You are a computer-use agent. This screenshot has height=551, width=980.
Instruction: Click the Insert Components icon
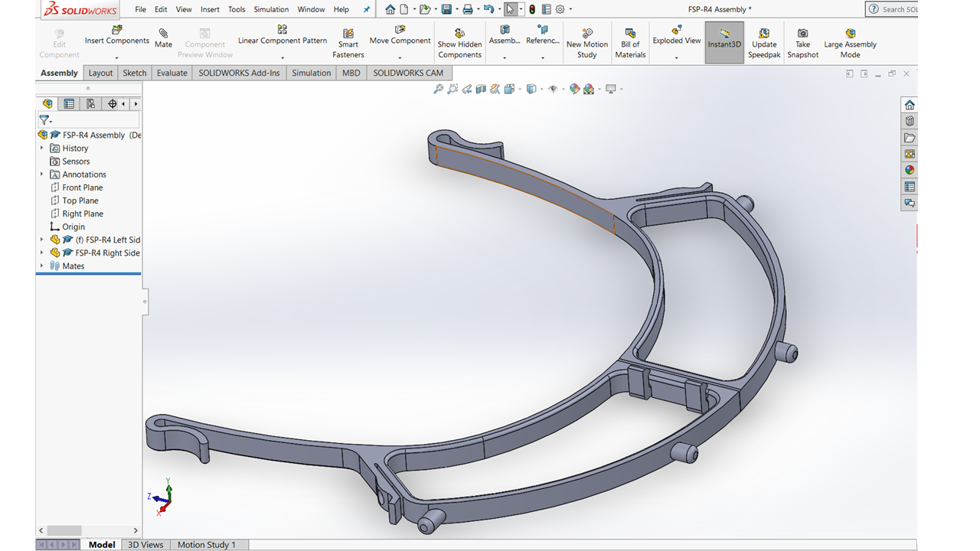coord(116,30)
